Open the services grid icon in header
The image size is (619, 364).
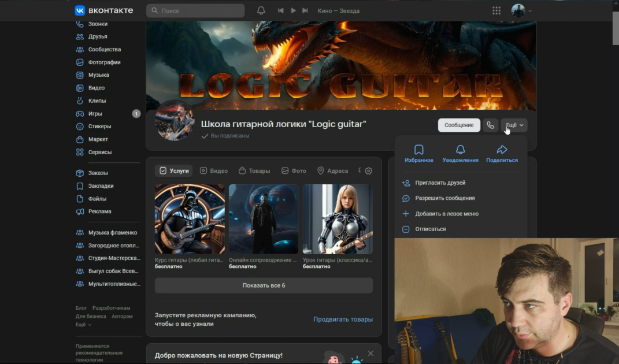tap(496, 10)
